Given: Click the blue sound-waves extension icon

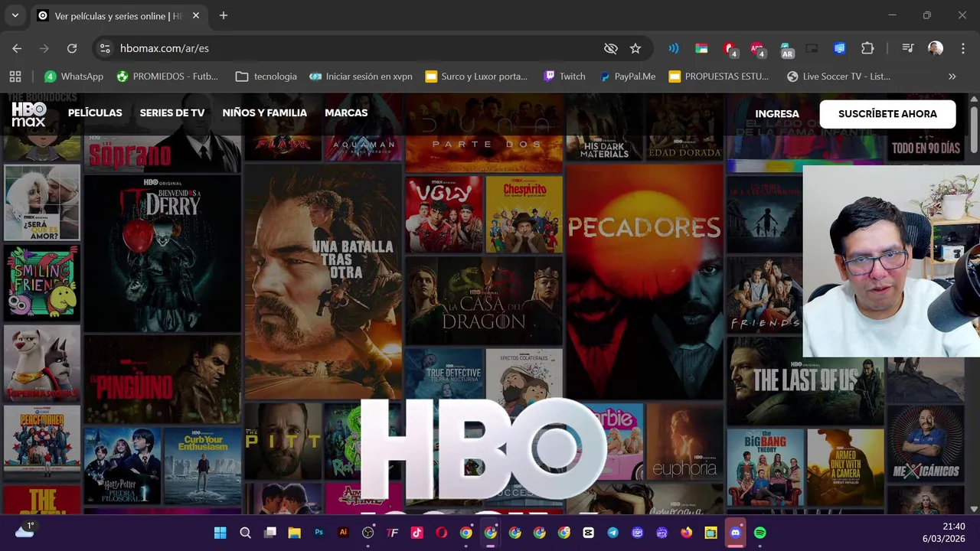Looking at the screenshot, I should (674, 48).
